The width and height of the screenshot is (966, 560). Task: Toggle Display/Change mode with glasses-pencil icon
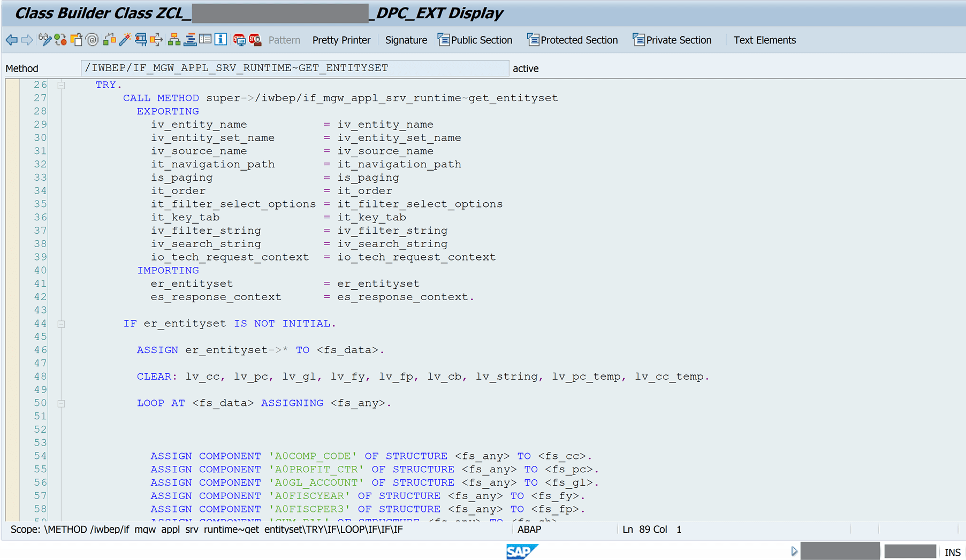[45, 40]
